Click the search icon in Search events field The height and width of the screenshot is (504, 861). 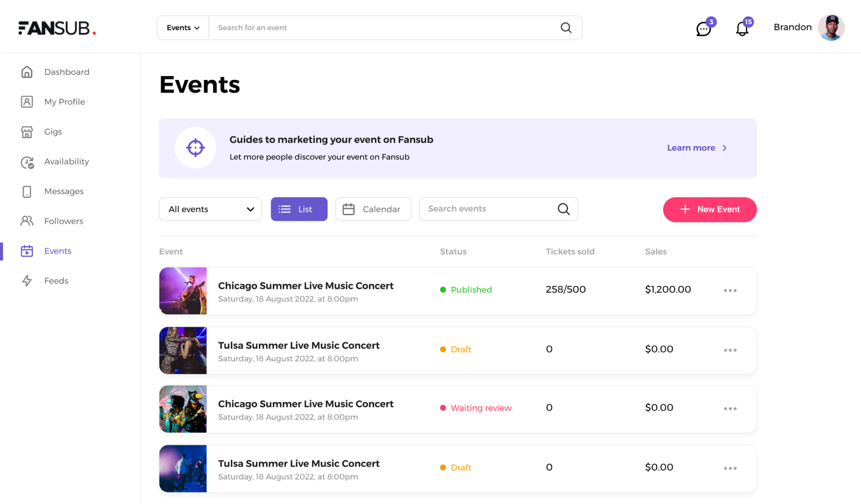[564, 209]
